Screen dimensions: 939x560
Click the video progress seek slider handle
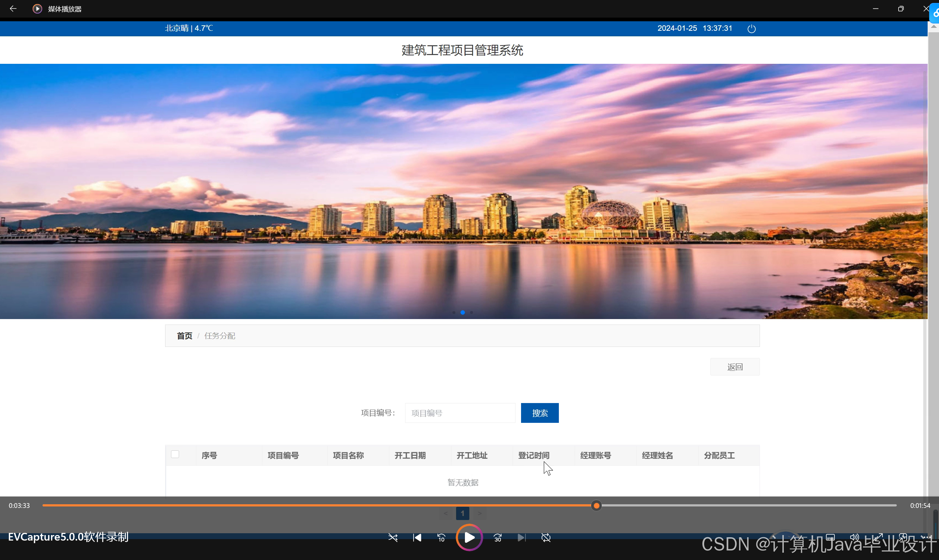(x=596, y=505)
